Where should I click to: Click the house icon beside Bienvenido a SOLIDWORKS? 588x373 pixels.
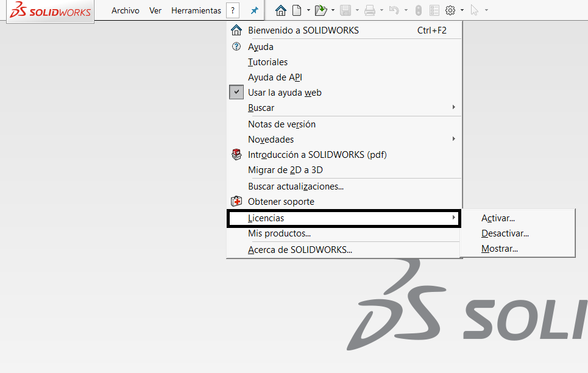point(236,30)
